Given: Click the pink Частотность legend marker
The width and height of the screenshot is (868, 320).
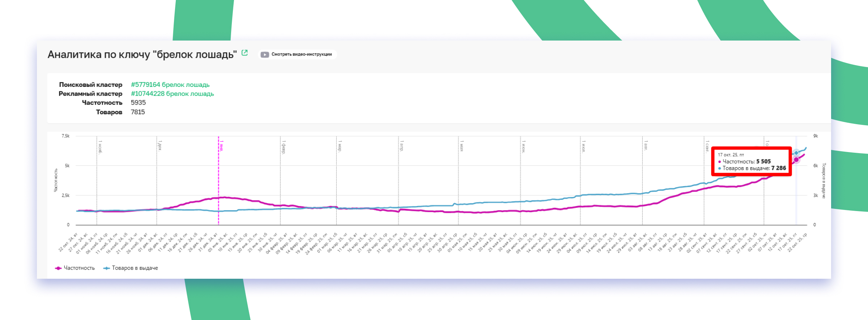Looking at the screenshot, I should 58,268.
